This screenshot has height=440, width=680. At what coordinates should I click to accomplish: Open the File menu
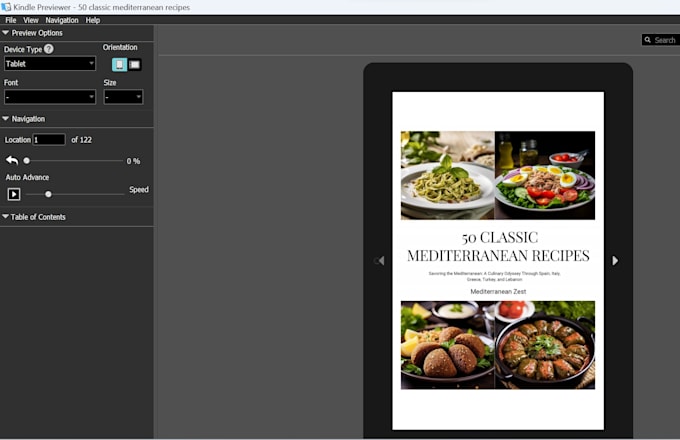pyautogui.click(x=10, y=20)
